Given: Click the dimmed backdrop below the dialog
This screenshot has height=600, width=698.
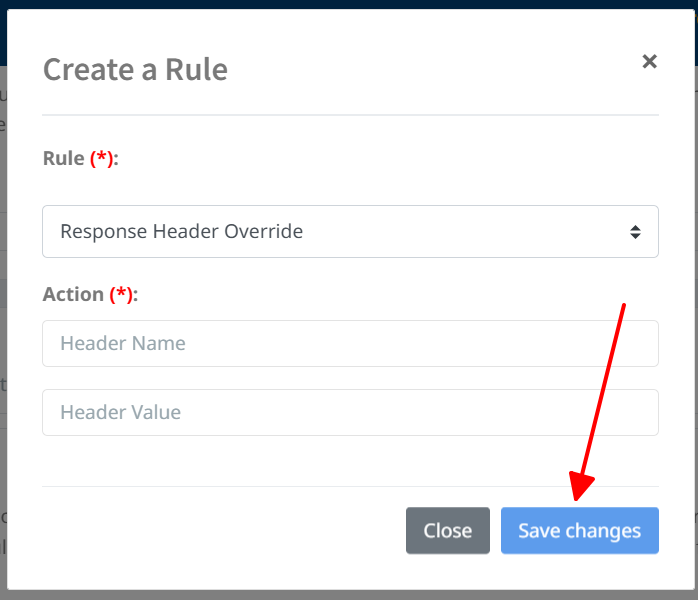Looking at the screenshot, I should click(x=350, y=595).
